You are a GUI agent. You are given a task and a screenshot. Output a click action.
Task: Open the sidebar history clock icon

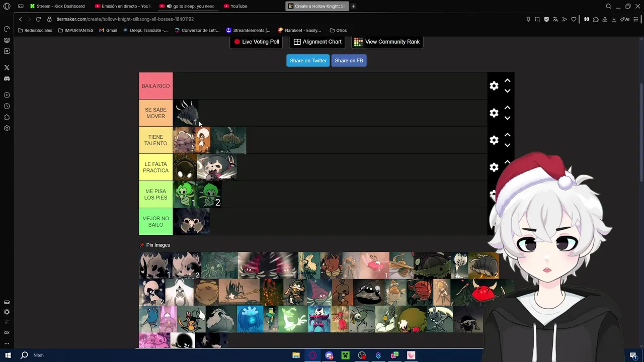[7, 106]
